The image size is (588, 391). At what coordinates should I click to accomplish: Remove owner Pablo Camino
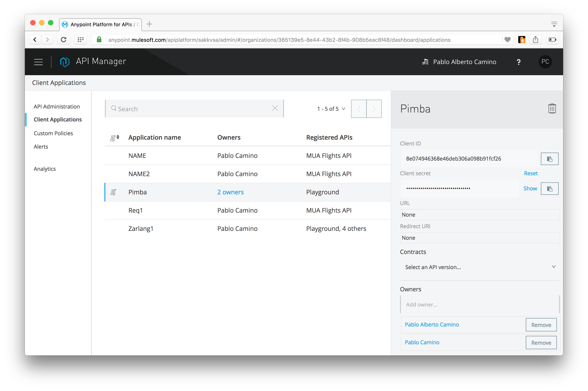click(x=541, y=342)
